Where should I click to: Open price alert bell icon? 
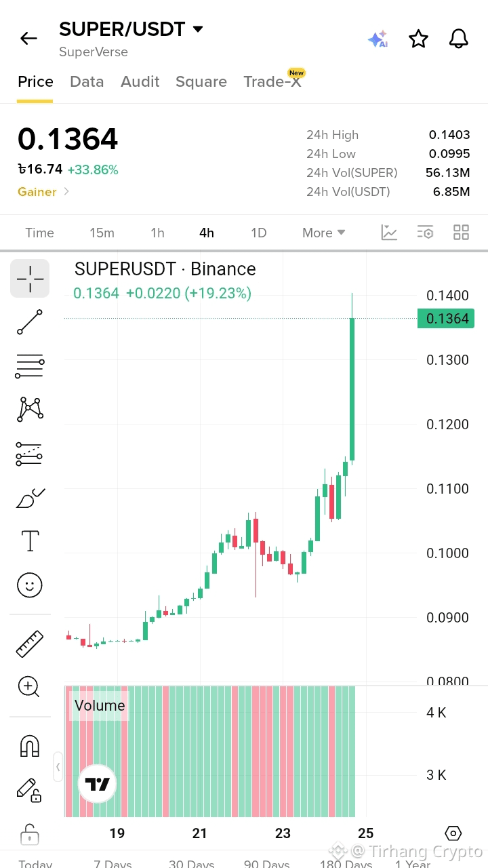[459, 39]
